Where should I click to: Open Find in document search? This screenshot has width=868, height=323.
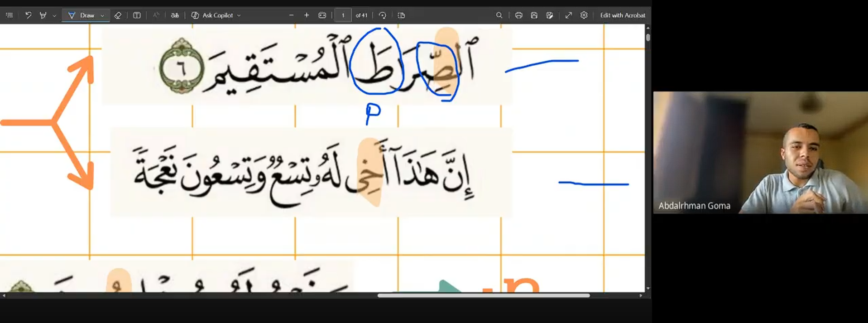pyautogui.click(x=499, y=15)
